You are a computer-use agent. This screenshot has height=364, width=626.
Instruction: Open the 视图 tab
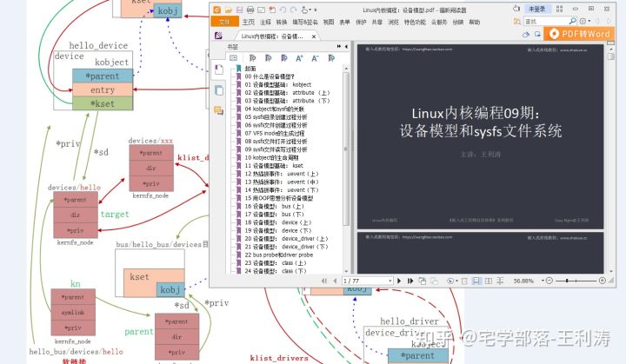(x=328, y=22)
